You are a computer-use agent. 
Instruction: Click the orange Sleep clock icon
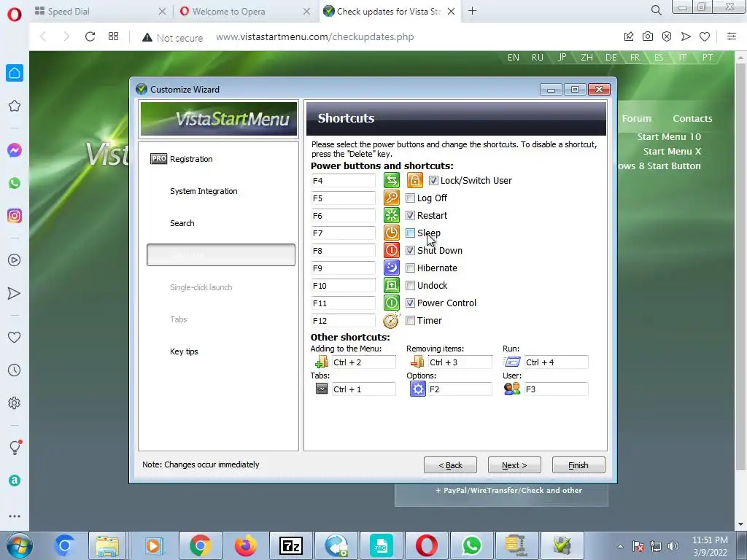tap(392, 233)
